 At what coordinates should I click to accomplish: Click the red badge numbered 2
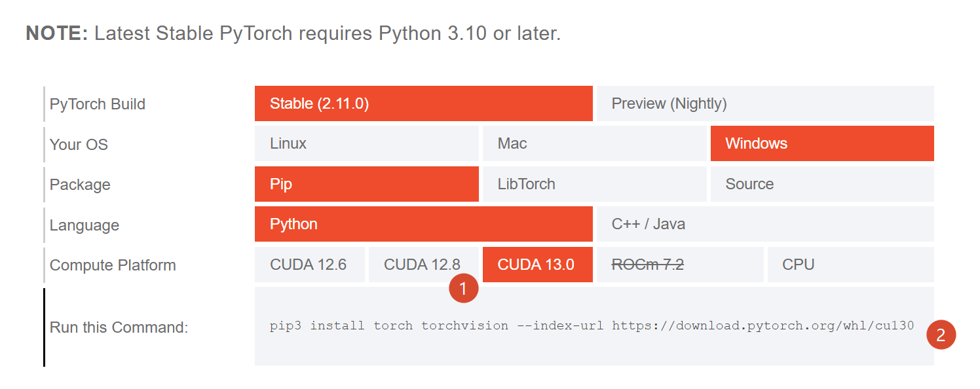(x=941, y=335)
